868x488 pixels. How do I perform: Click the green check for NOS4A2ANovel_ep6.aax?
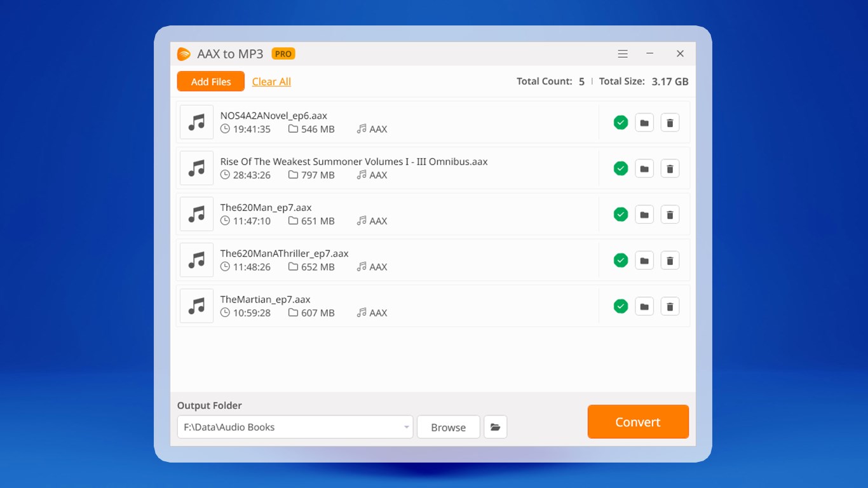click(x=621, y=123)
